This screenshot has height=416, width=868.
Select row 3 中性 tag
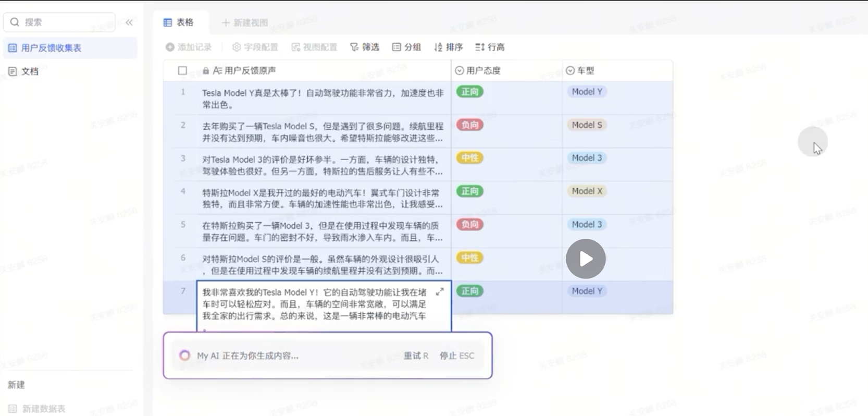(x=470, y=158)
